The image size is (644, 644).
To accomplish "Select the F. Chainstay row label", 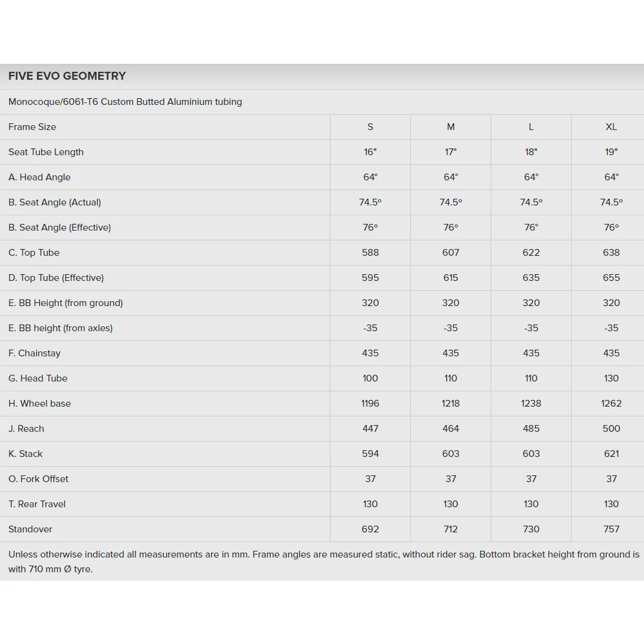I will (34, 353).
